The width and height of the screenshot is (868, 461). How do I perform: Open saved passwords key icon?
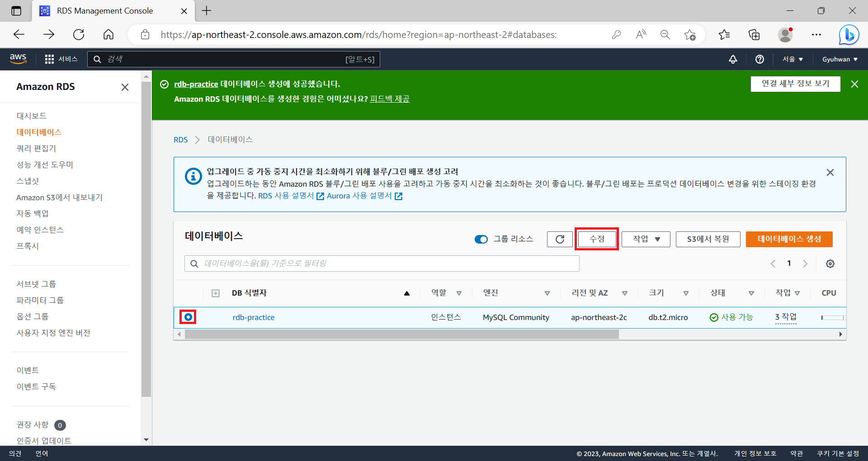pos(616,34)
